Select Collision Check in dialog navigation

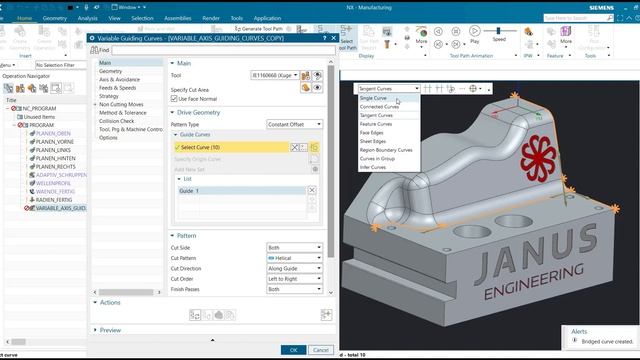click(116, 121)
